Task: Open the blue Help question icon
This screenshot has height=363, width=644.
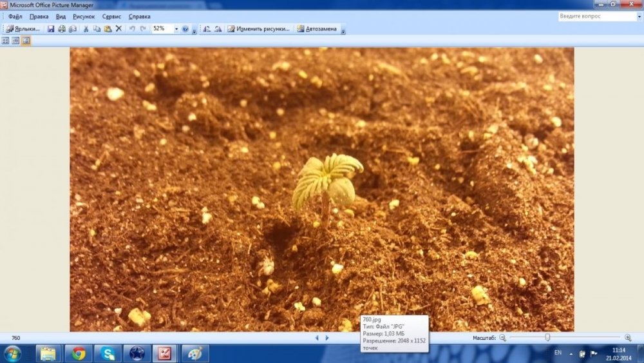Action: [185, 29]
